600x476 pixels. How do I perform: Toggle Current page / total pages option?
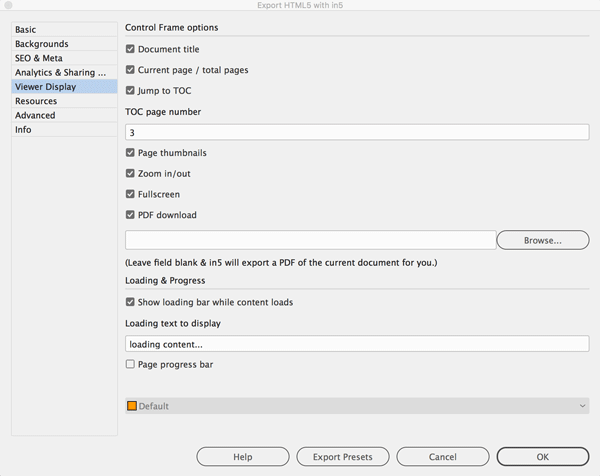(x=130, y=70)
